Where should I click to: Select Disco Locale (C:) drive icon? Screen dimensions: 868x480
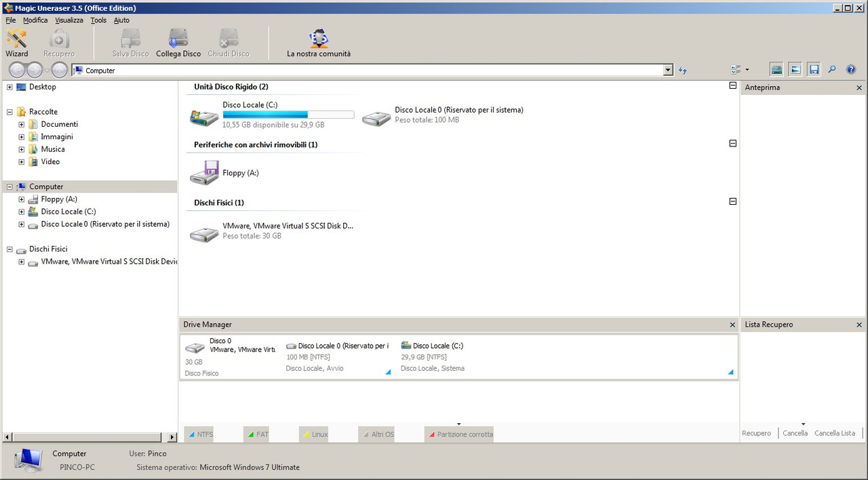click(x=203, y=117)
